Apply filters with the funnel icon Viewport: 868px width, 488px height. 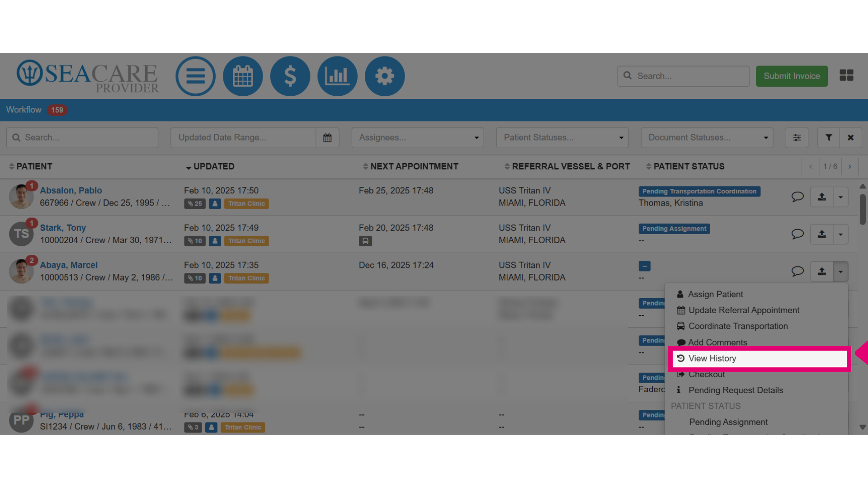pyautogui.click(x=829, y=137)
